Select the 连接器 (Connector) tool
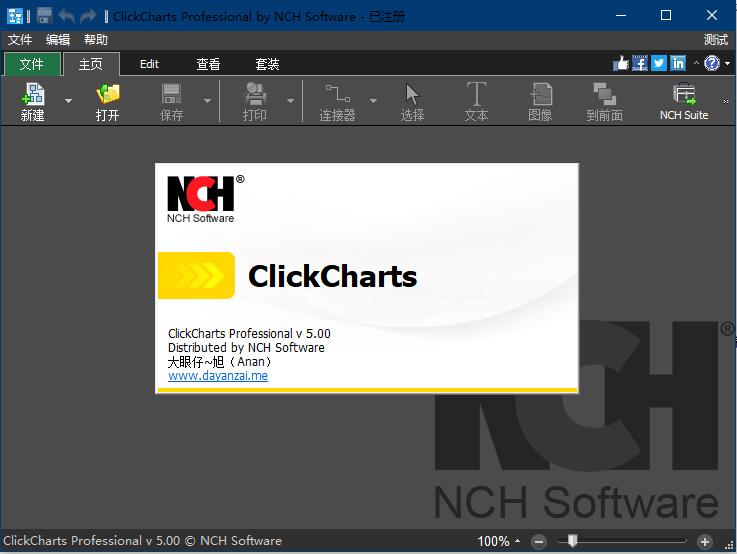 [337, 101]
